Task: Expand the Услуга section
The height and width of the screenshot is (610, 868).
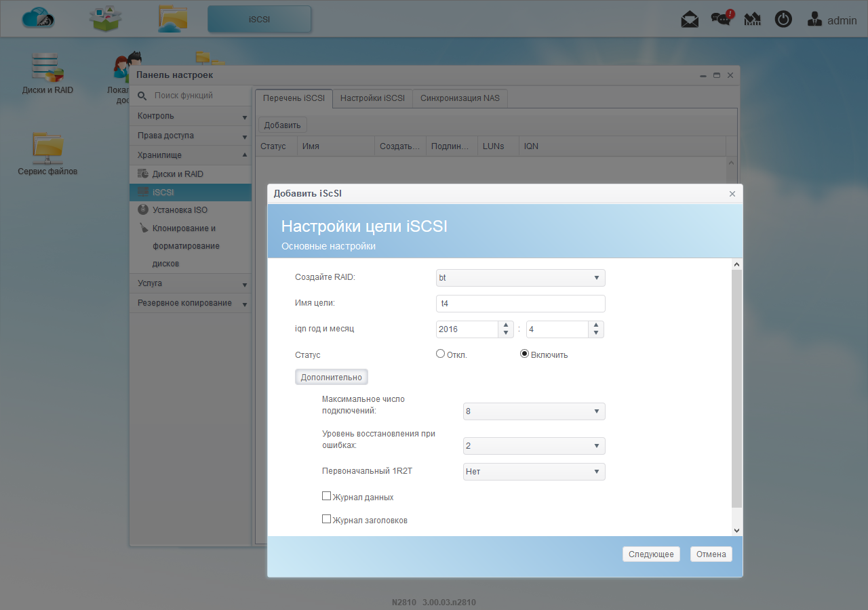Action: click(191, 283)
